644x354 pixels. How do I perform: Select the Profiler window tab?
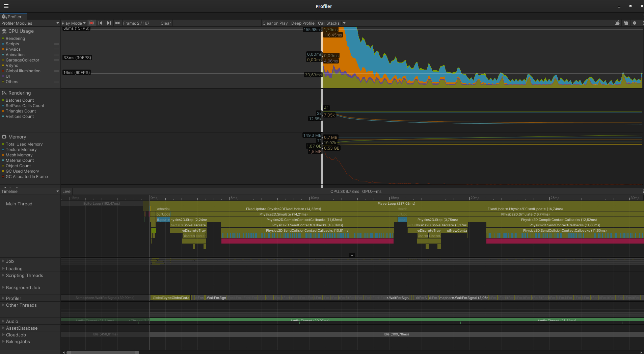(x=14, y=17)
